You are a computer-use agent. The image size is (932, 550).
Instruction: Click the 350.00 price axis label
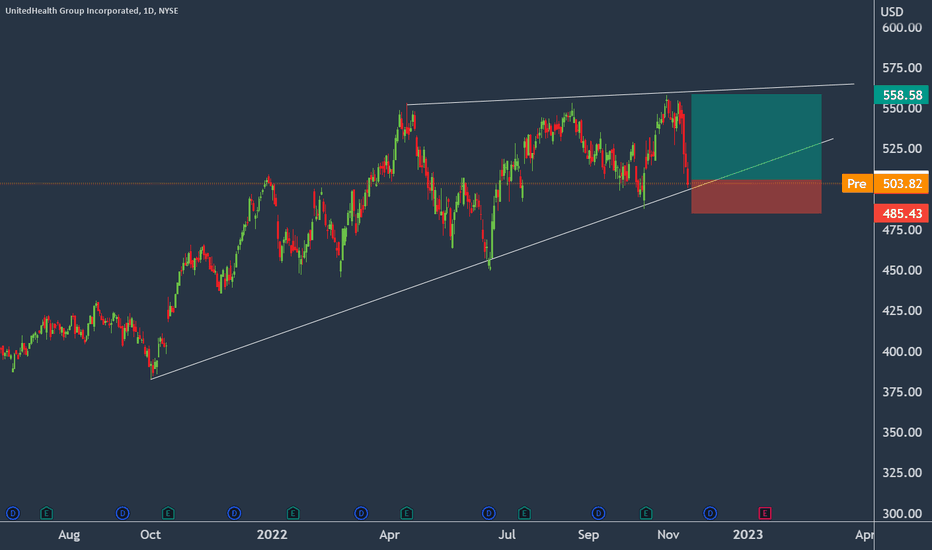point(902,432)
